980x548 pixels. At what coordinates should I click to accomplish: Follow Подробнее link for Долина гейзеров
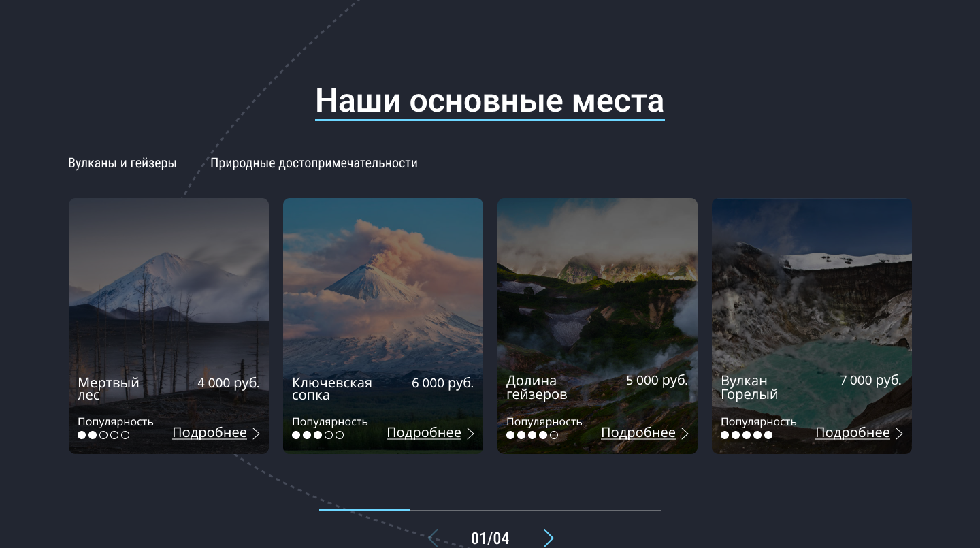638,433
